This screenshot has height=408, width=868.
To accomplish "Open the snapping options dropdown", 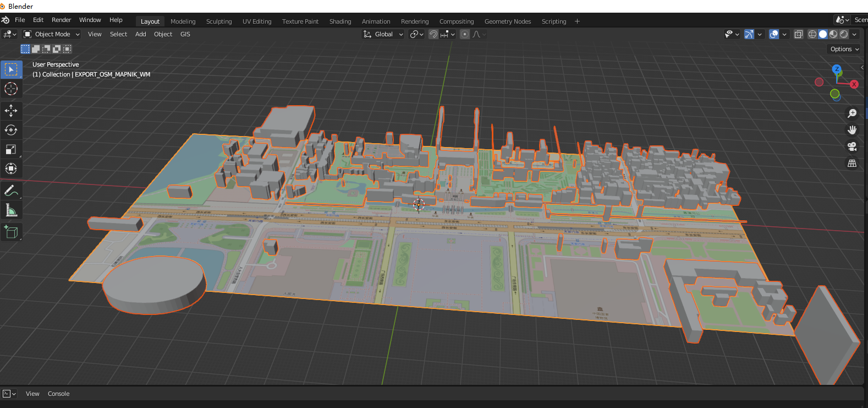I will click(x=448, y=34).
